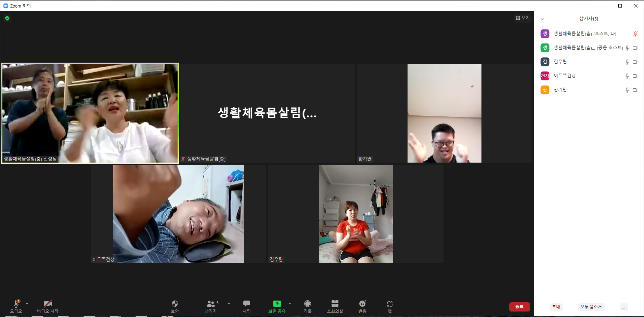Click 황기만 orange avatar in participants list
The width and height of the screenshot is (644, 317).
pos(545,90)
